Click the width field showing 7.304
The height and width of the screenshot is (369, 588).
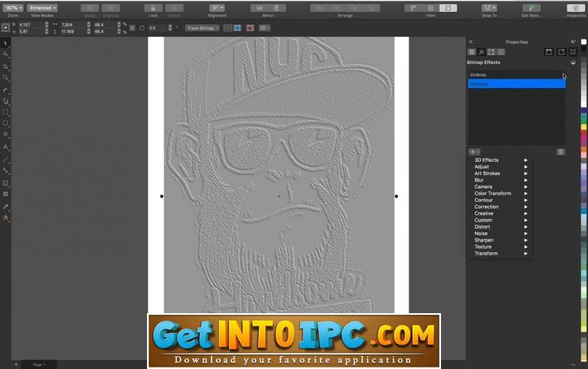pyautogui.click(x=73, y=24)
